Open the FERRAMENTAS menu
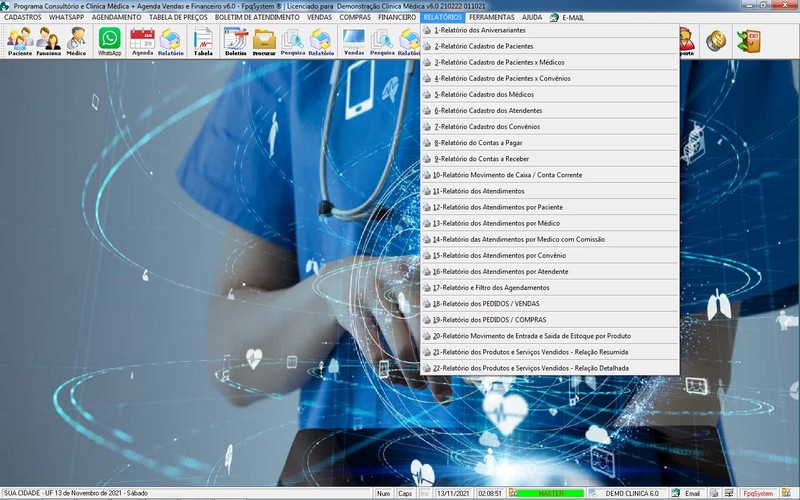 point(492,17)
